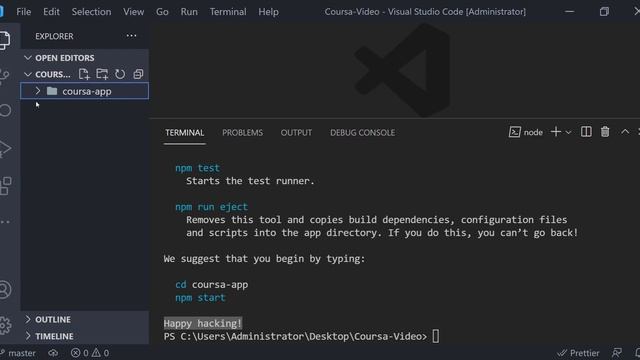Switch to the Terminal tab

click(184, 133)
